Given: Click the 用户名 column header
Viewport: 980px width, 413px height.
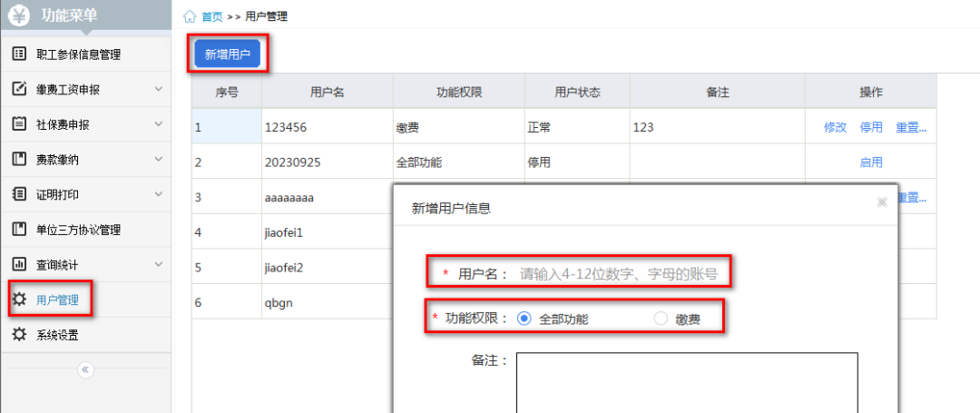Looking at the screenshot, I should coord(328,92).
